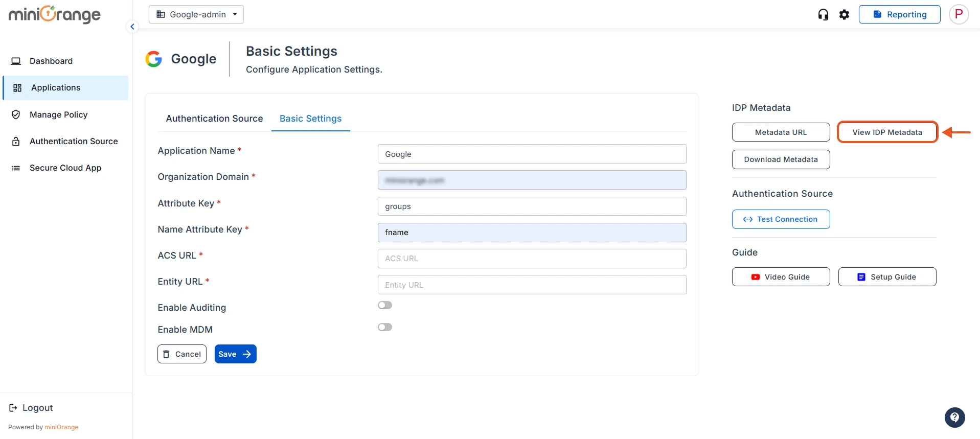Click the Manage Policy shield icon
Viewport: 980px width, 439px height.
pyautogui.click(x=16, y=114)
